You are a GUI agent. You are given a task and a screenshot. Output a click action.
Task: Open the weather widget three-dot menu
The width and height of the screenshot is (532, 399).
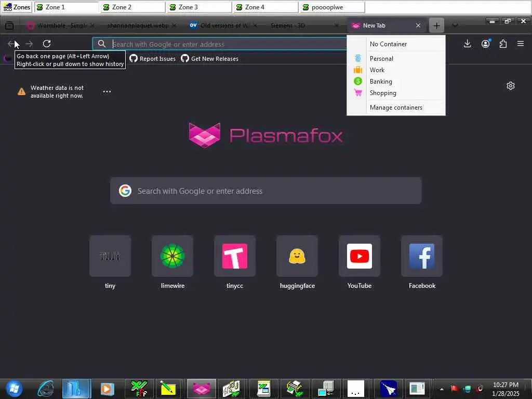click(107, 91)
